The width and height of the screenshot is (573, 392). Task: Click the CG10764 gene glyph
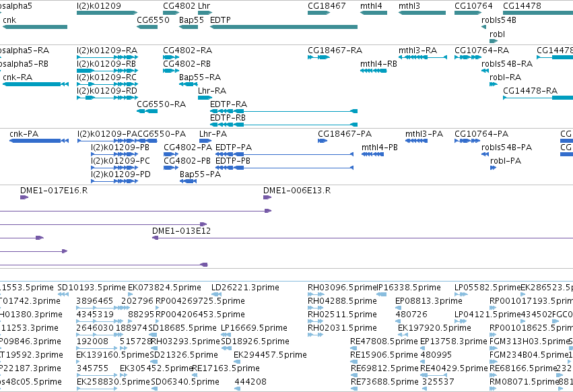[x=468, y=13]
